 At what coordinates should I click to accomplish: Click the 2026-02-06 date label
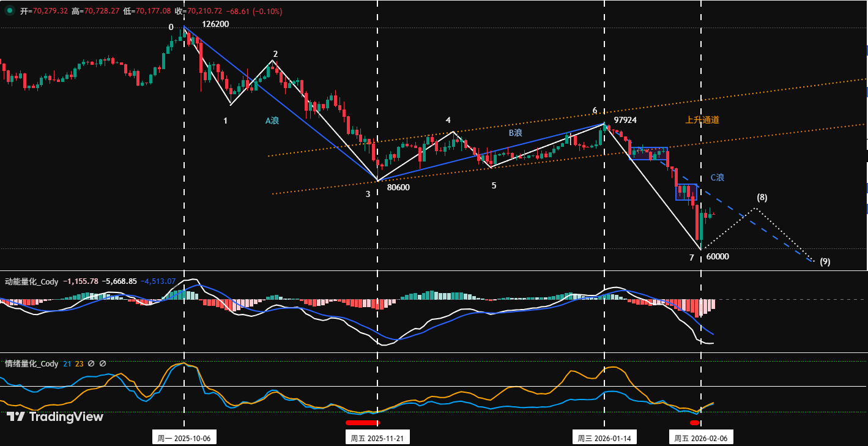[x=701, y=438]
